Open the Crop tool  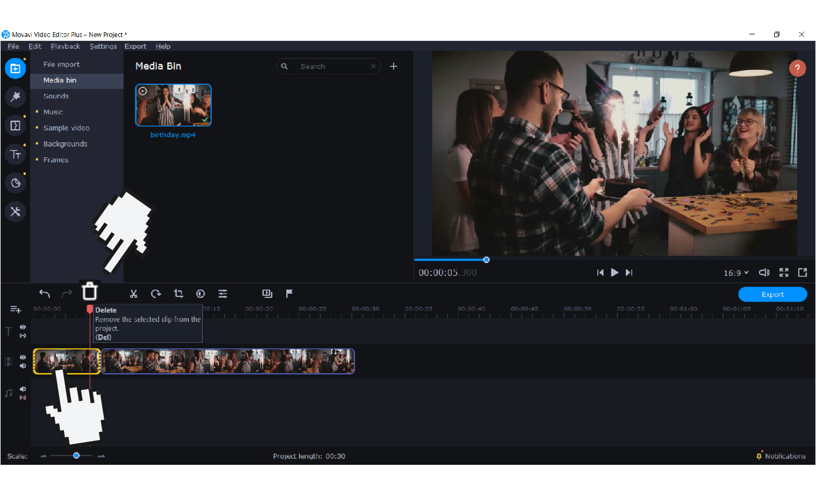tap(178, 294)
